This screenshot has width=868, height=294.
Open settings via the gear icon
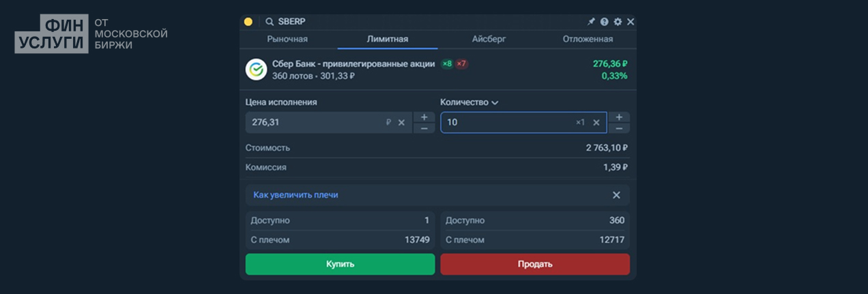(618, 22)
